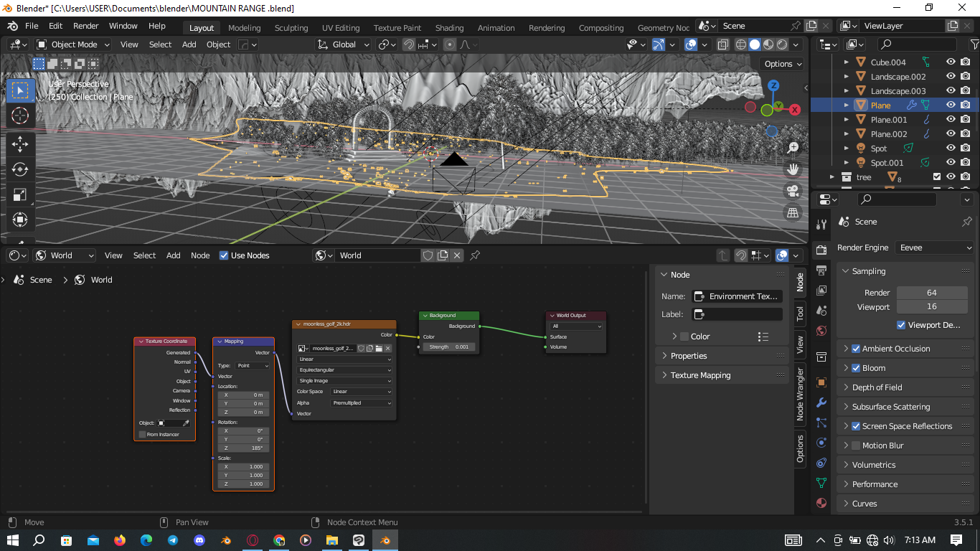This screenshot has height=551, width=980.
Task: Open Node Wrangler sidebar tab
Action: tap(800, 393)
